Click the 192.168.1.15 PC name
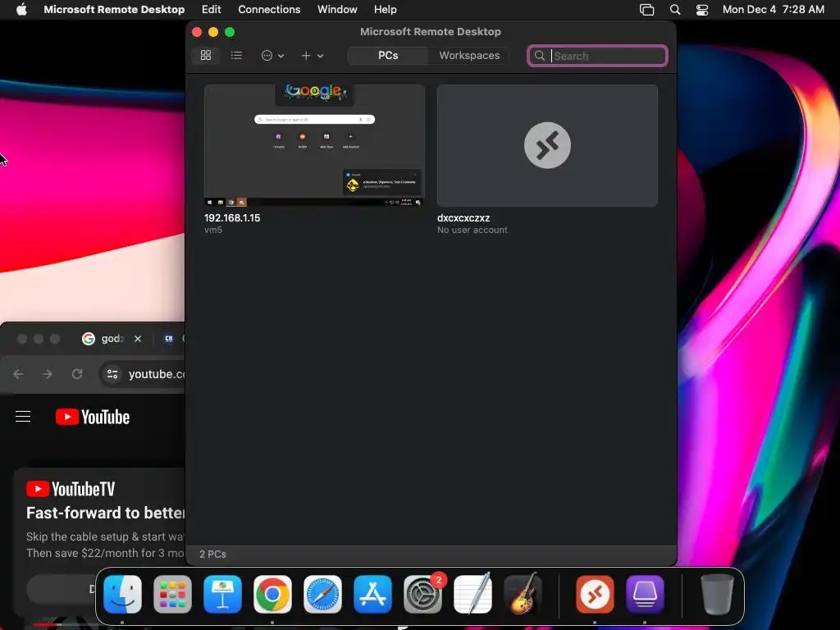This screenshot has width=840, height=630. pos(232,218)
